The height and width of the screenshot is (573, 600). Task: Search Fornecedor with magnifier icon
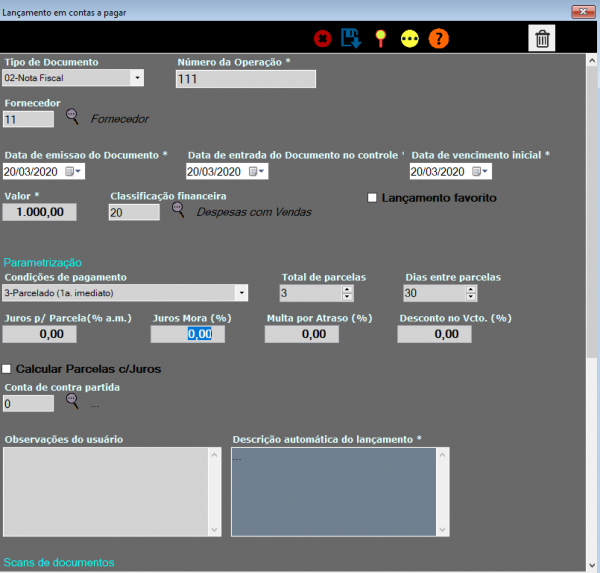pos(72,117)
